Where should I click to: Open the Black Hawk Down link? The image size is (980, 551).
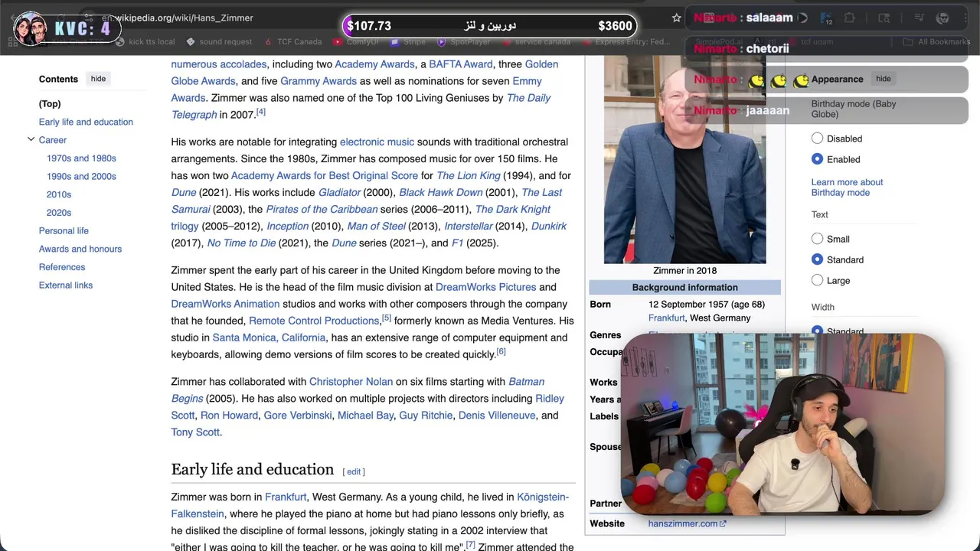tap(440, 193)
